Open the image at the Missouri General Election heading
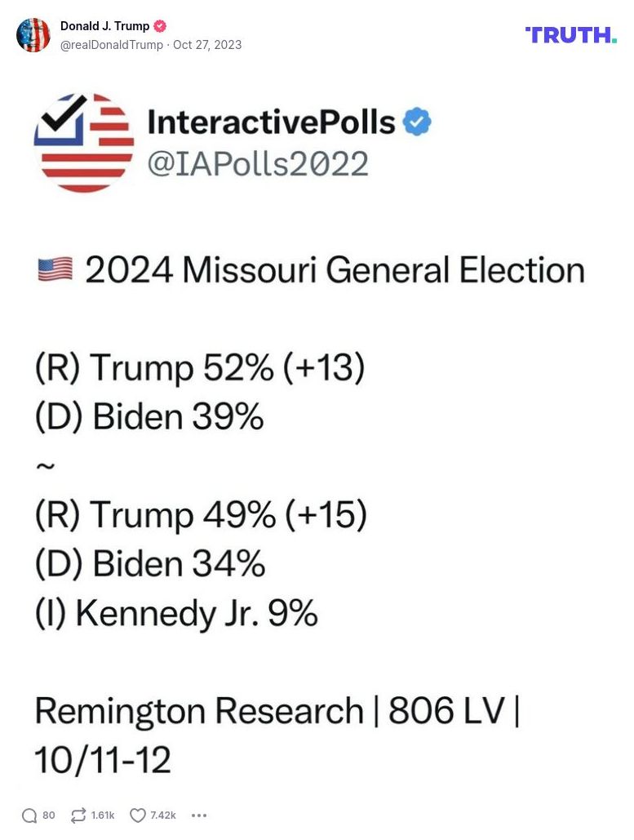The height and width of the screenshot is (840, 634). pos(335,270)
